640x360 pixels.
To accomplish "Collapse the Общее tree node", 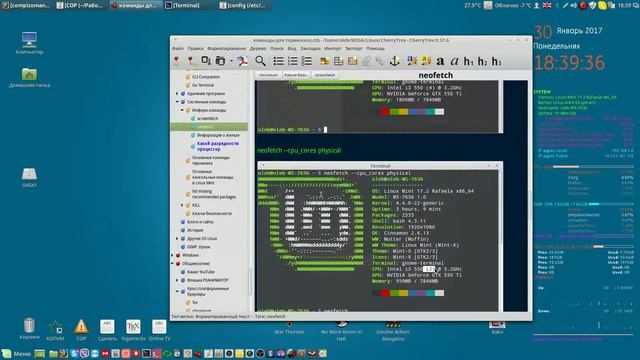I will coord(172,264).
